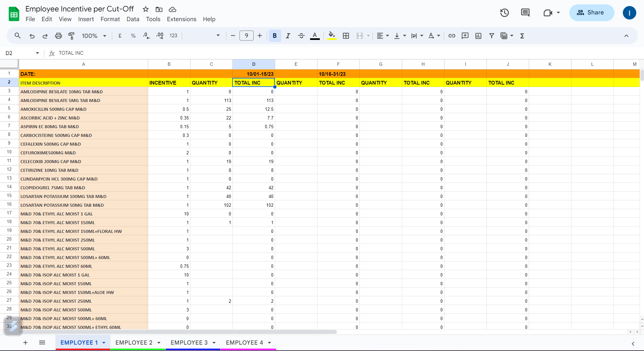Open the File menu
Viewport: 644px width, 351px height.
click(30, 19)
